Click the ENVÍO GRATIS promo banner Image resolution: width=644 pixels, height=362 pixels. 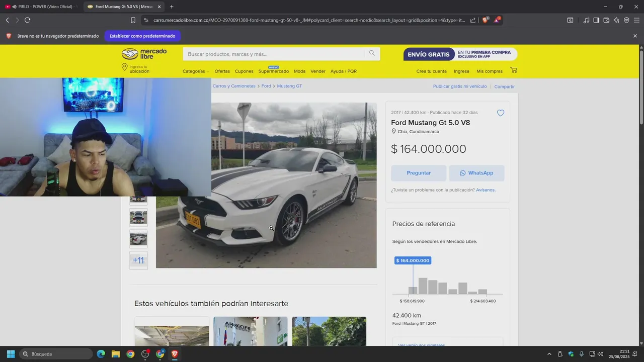point(460,54)
